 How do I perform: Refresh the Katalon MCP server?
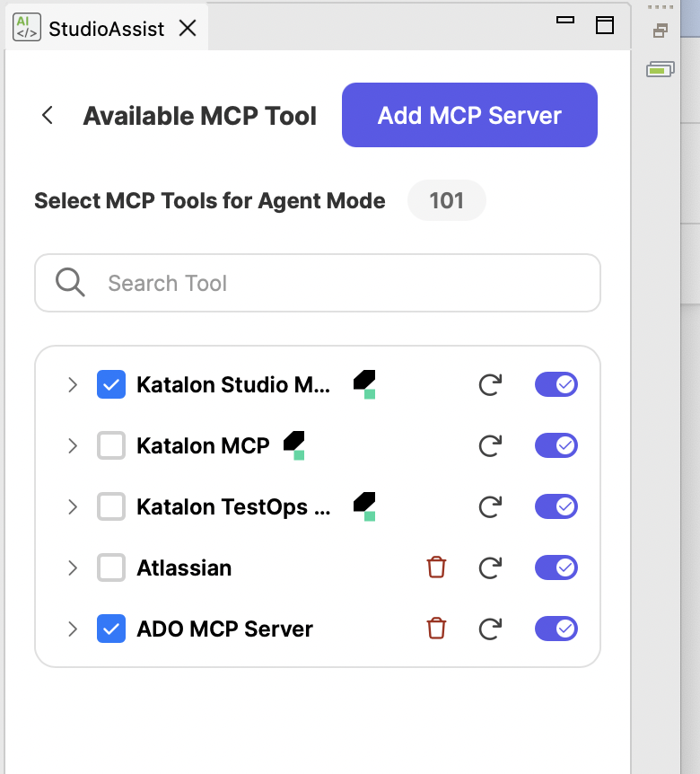click(490, 445)
